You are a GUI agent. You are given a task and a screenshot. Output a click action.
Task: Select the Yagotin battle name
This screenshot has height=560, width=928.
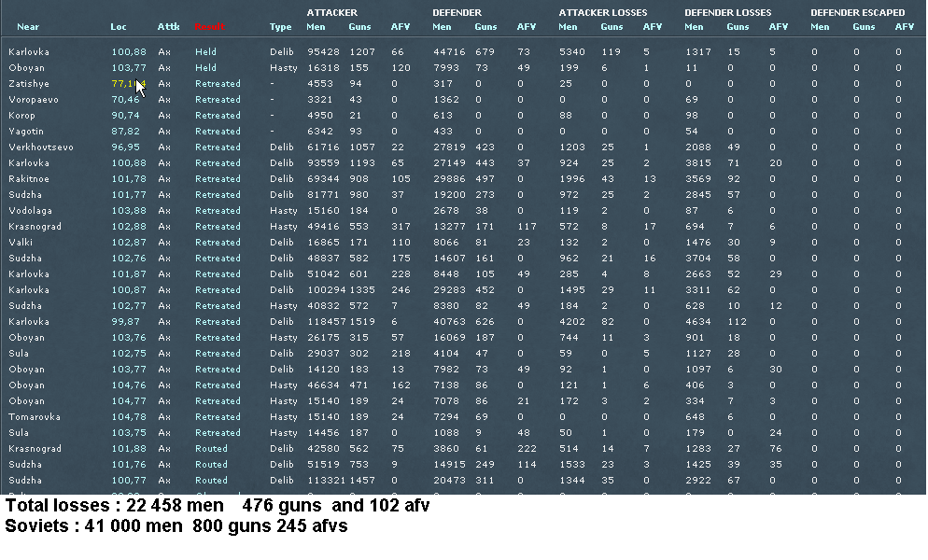click(x=26, y=132)
